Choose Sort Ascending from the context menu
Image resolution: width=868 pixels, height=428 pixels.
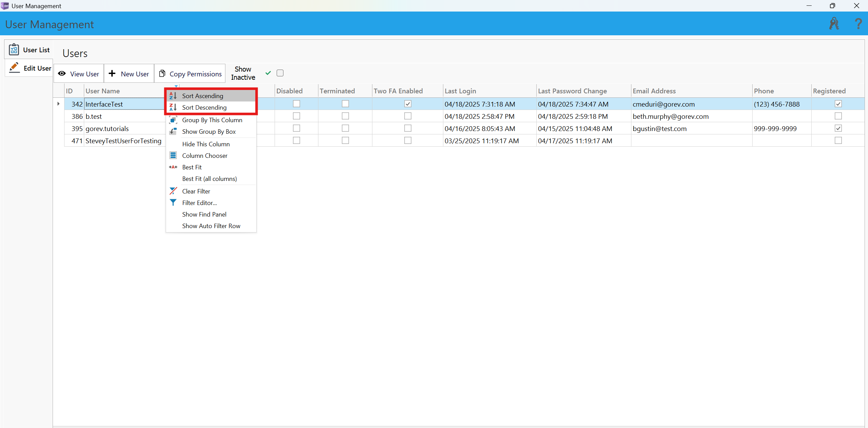pyautogui.click(x=211, y=96)
